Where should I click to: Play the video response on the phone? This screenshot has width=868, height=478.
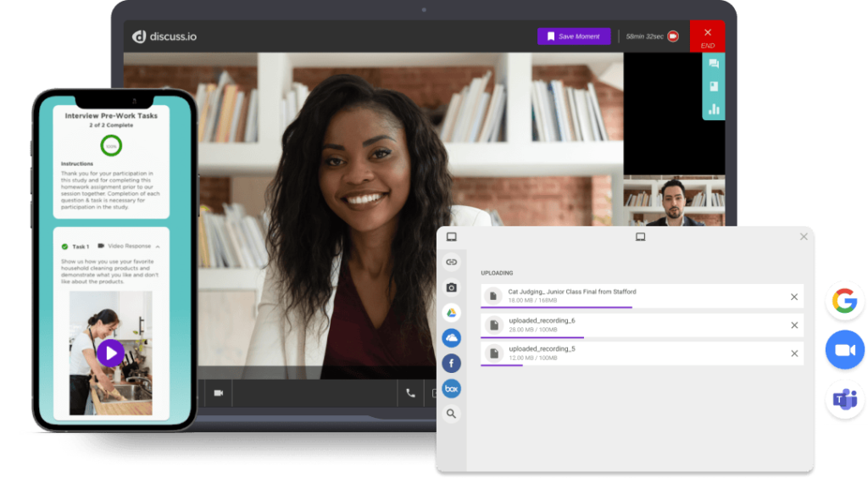111,353
